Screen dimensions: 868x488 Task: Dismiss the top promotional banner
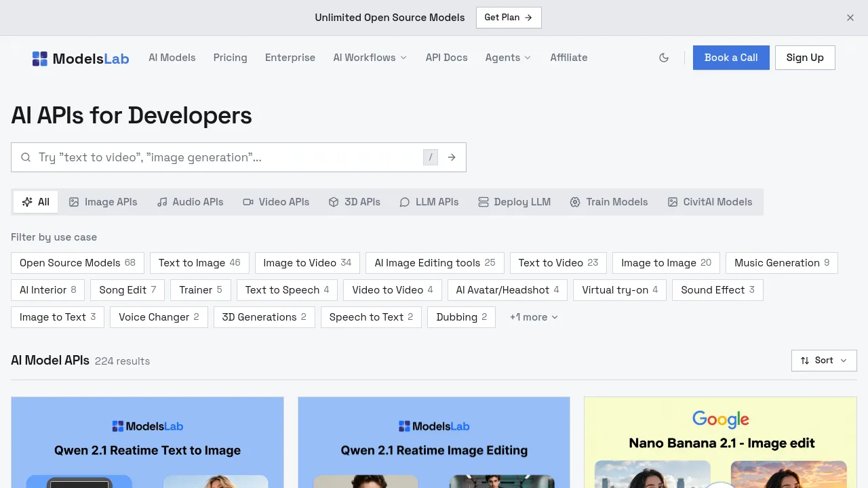tap(850, 18)
